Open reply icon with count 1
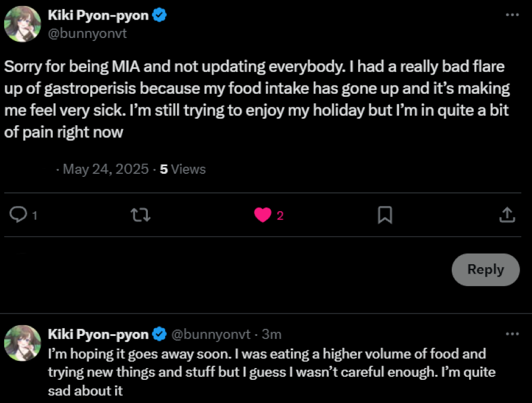Screen dimensions: 532x403 (x=19, y=215)
